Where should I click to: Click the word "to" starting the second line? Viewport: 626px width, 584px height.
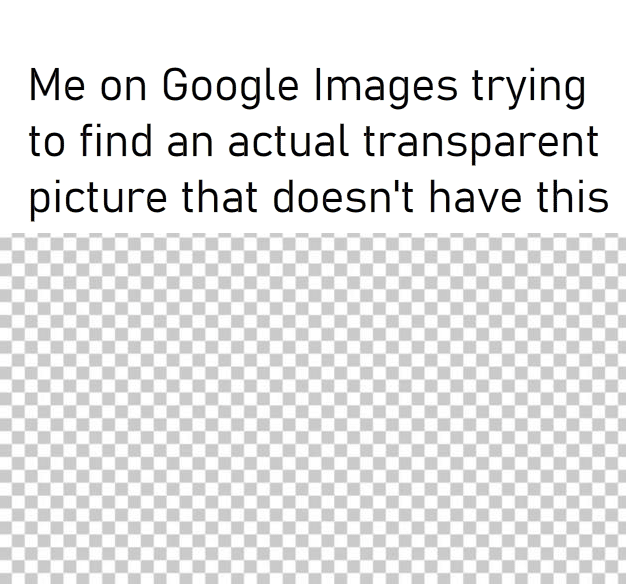coord(47,142)
